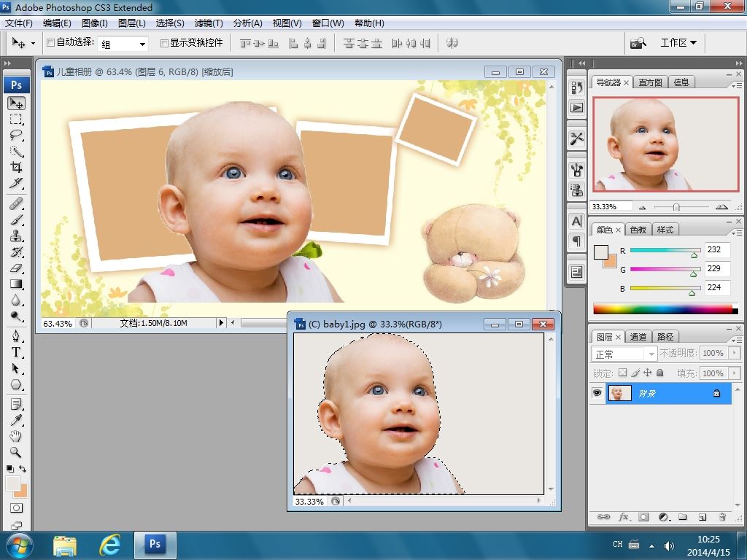747x560 pixels.
Task: Switch to the 通道 tab
Action: [638, 337]
